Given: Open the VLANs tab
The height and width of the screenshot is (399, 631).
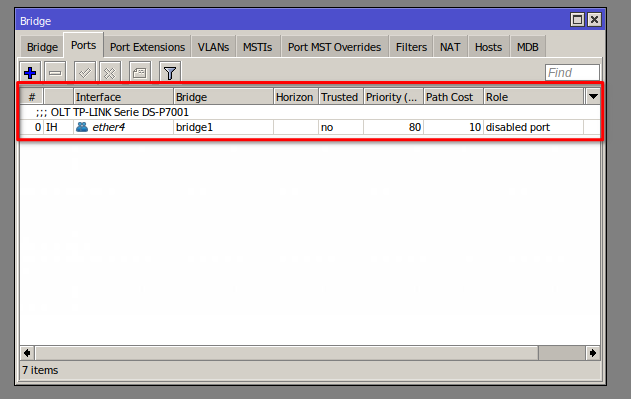Looking at the screenshot, I should tap(213, 47).
